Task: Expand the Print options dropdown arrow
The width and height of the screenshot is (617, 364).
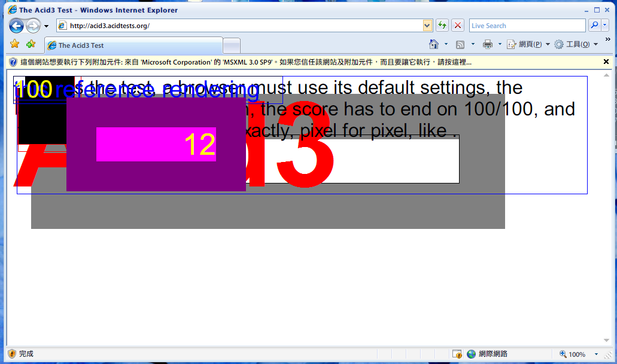Action: [500, 44]
